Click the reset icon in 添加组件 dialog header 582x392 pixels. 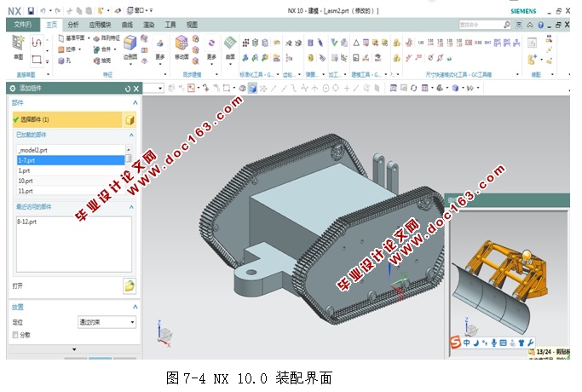127,89
